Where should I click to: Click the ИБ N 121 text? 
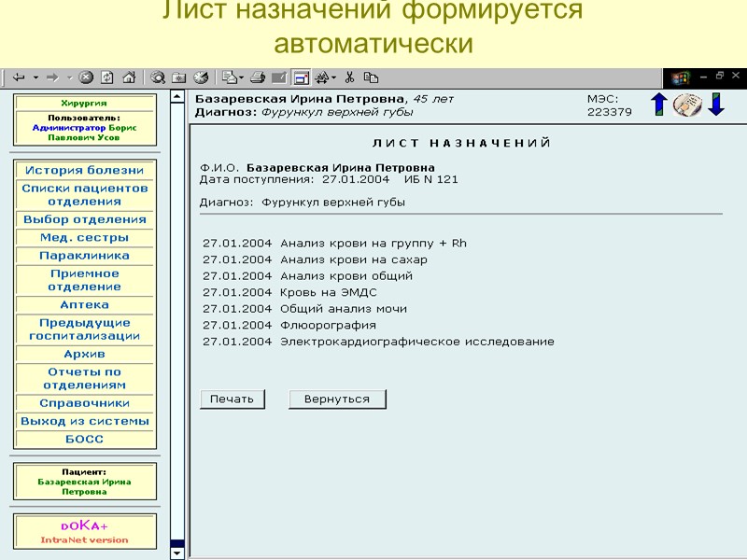[x=430, y=179]
